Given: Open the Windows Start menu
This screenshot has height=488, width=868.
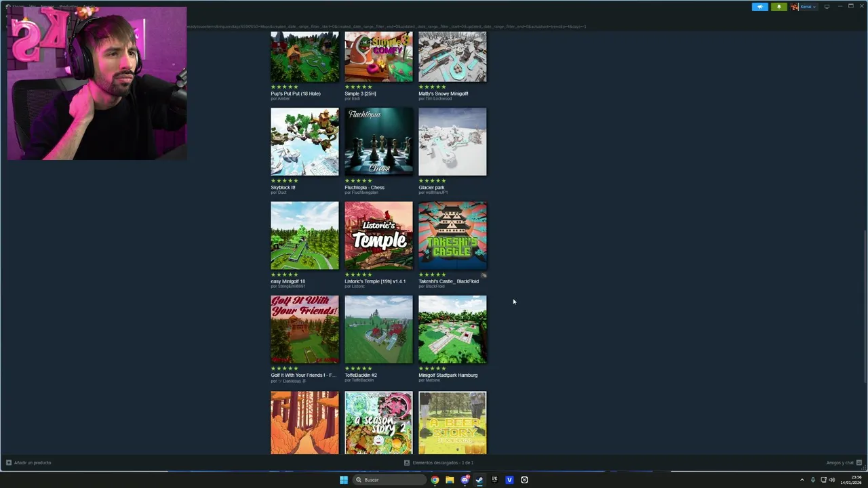Looking at the screenshot, I should pyautogui.click(x=344, y=480).
